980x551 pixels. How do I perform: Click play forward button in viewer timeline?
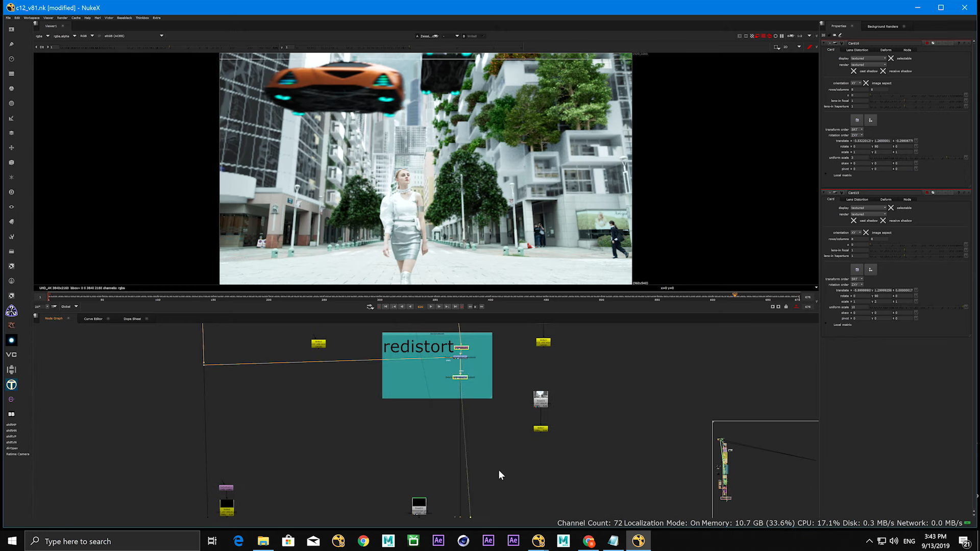pyautogui.click(x=431, y=307)
